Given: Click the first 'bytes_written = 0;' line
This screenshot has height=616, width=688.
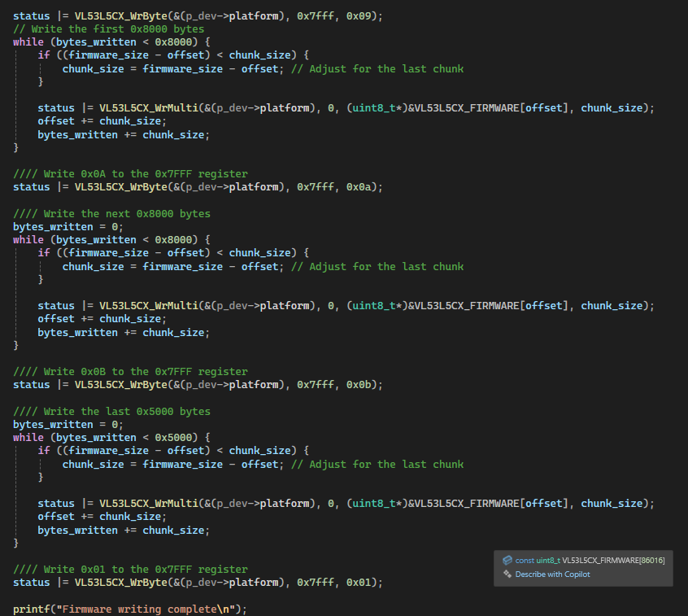Looking at the screenshot, I should pyautogui.click(x=68, y=227).
